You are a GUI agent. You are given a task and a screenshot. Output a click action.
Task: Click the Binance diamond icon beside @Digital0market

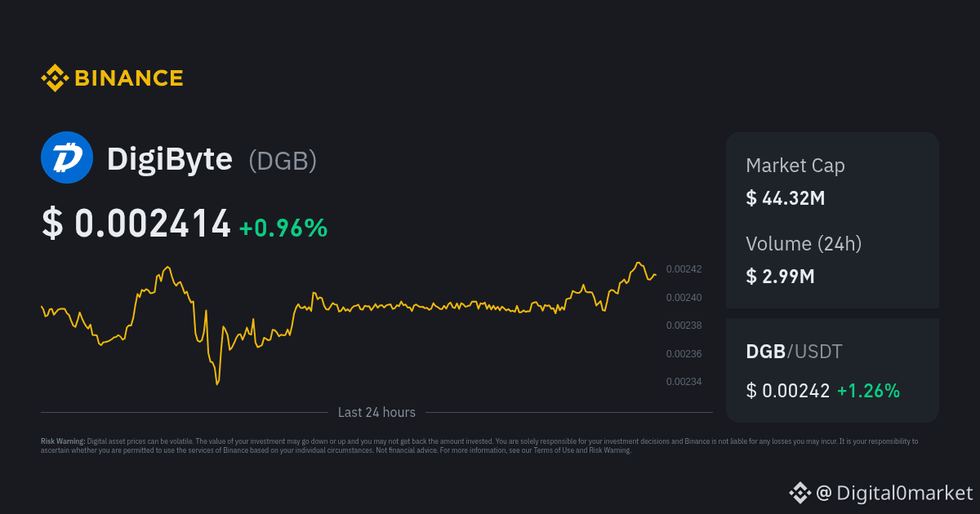[x=800, y=493]
